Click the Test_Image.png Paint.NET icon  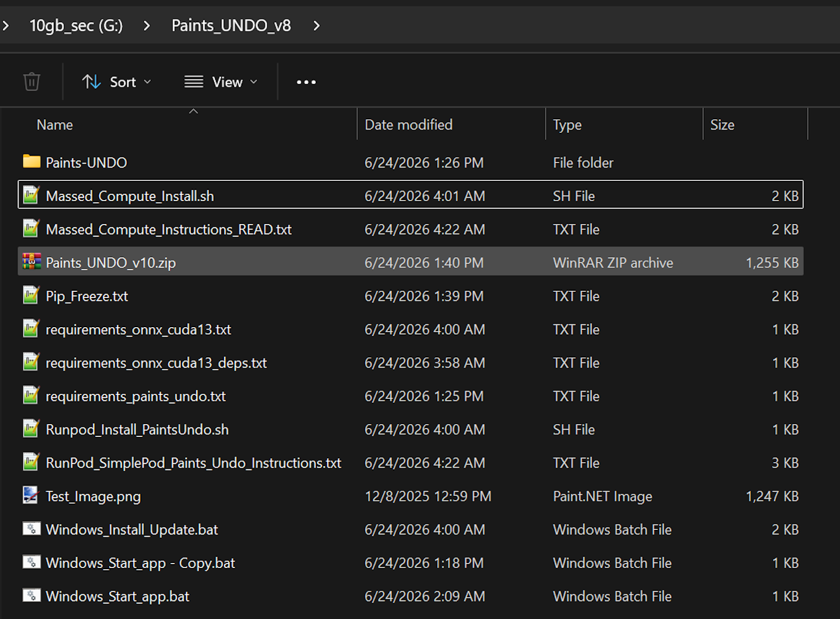(31, 495)
